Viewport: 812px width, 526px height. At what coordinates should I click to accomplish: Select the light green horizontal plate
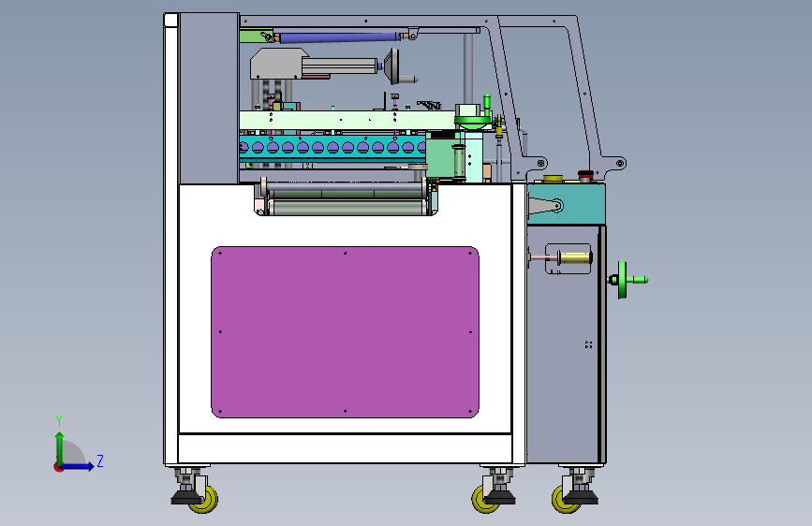[347, 120]
